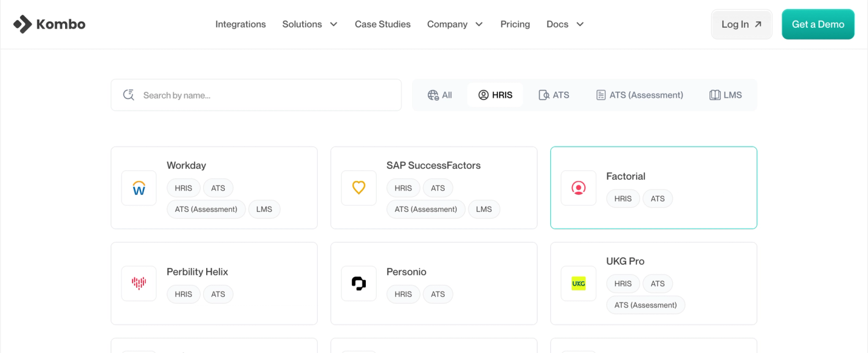
Task: Click the ATS tag on UKG Pro card
Action: coord(658,284)
